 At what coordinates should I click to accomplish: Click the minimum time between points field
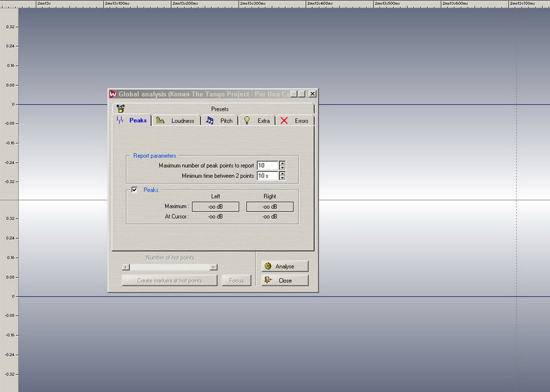tap(267, 176)
